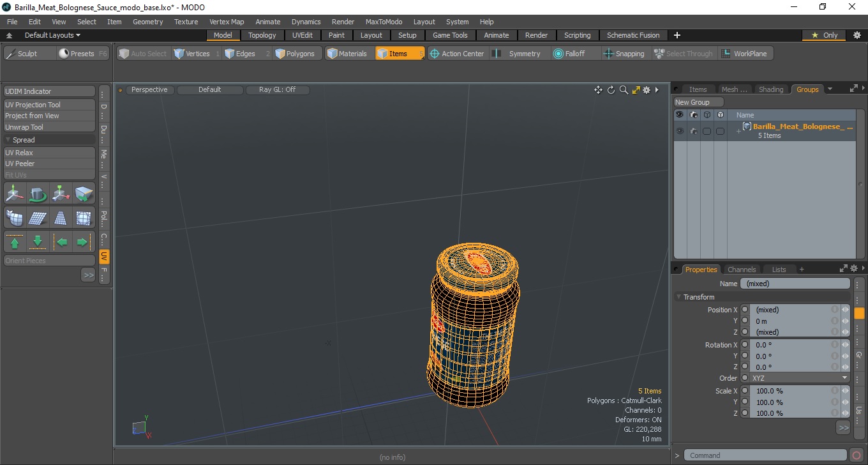Click the UV Relax button
The width and height of the screenshot is (868, 465).
(x=50, y=153)
